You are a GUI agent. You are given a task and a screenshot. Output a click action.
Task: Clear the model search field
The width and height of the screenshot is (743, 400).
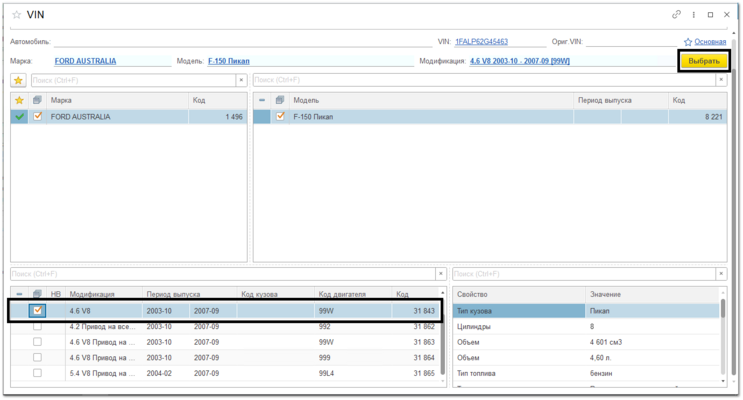721,80
